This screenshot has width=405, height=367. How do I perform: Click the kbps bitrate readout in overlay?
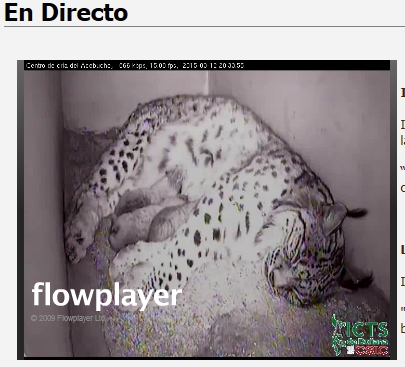click(x=132, y=65)
